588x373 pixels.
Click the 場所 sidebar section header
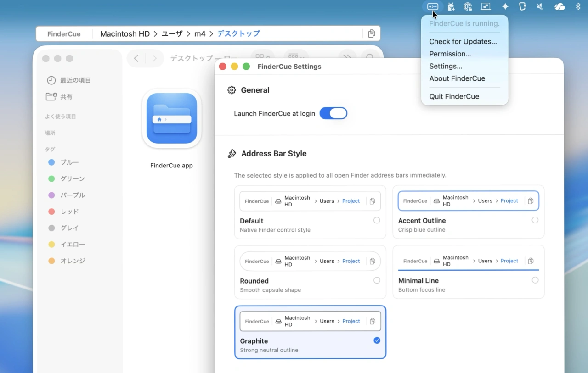pos(50,133)
